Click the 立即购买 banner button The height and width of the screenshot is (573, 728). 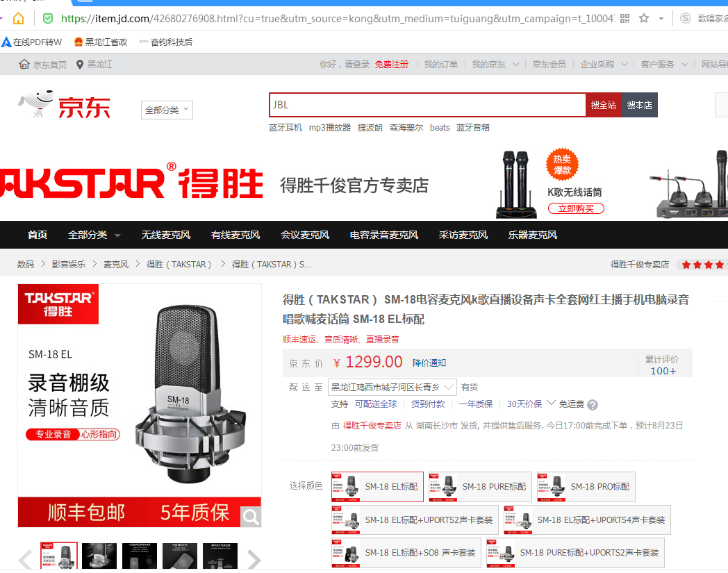click(x=576, y=208)
